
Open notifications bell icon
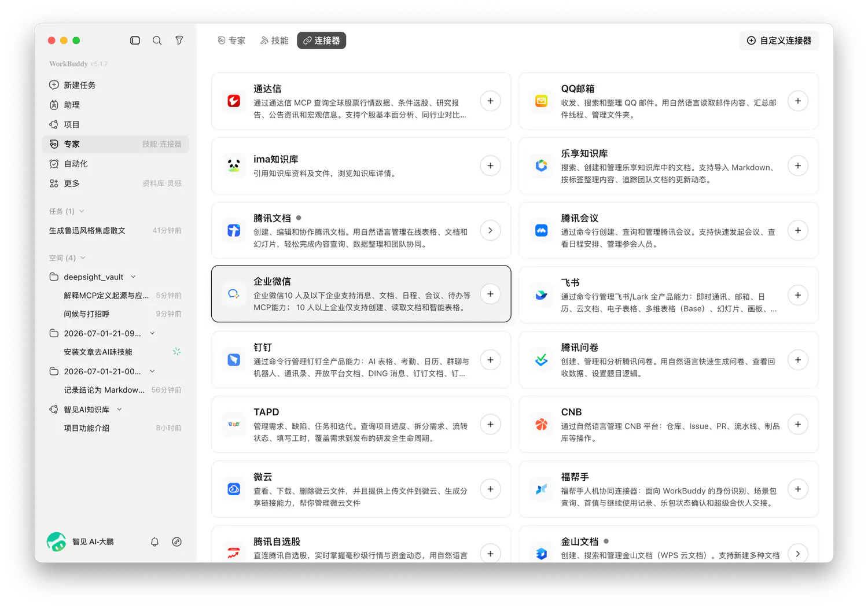click(155, 542)
